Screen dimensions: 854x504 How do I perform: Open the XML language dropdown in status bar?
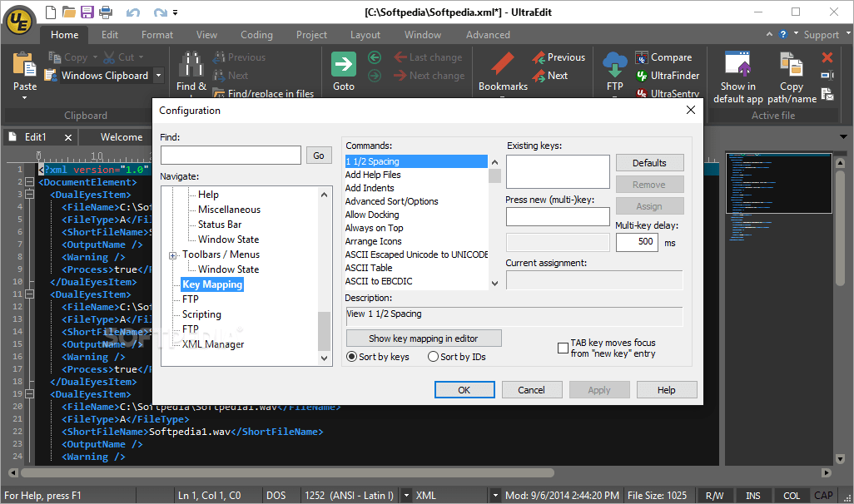pyautogui.click(x=495, y=496)
